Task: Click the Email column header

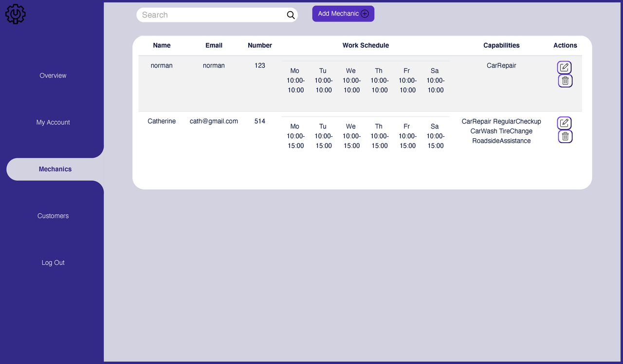Action: click(x=214, y=45)
